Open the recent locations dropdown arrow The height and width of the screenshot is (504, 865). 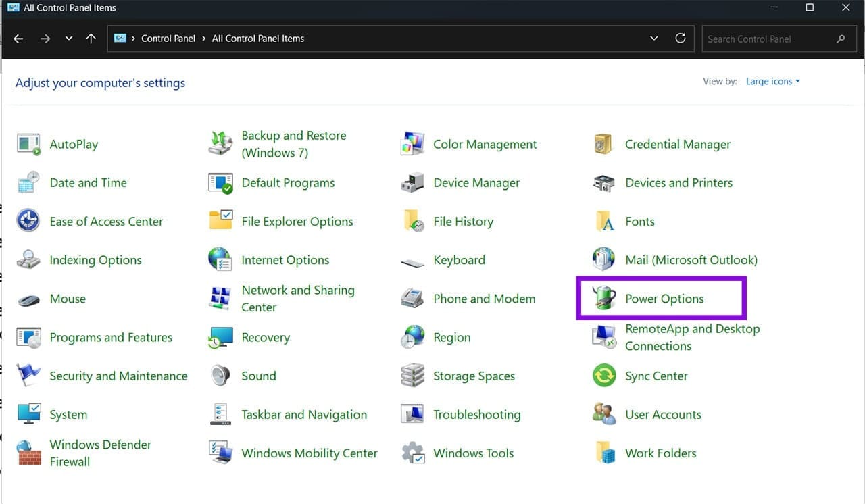pyautogui.click(x=68, y=39)
